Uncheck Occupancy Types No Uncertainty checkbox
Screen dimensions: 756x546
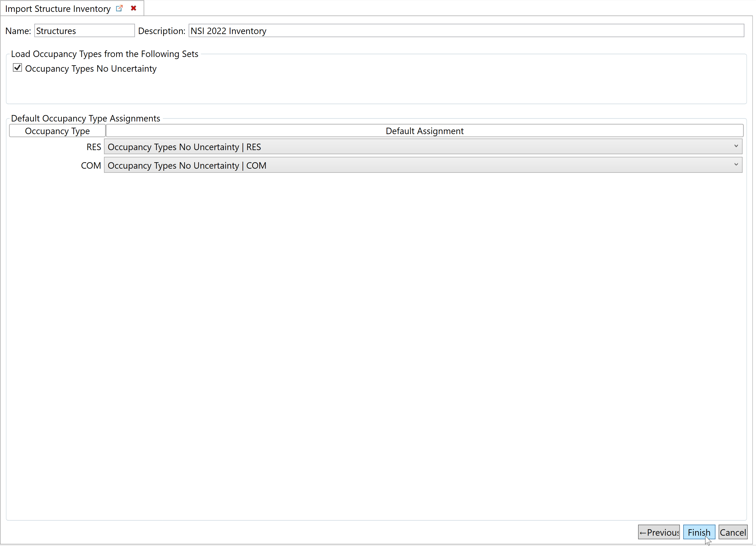(17, 68)
